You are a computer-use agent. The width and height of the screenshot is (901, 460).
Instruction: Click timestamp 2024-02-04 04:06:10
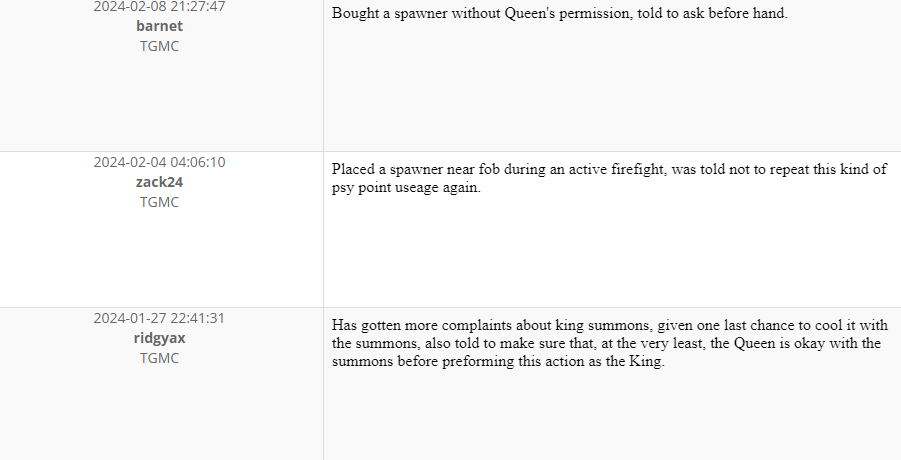(x=160, y=162)
